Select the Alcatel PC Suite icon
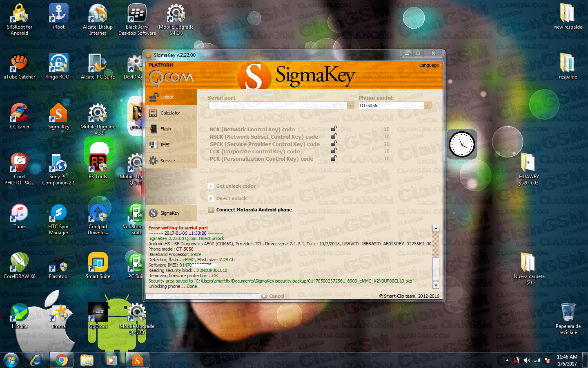 pyautogui.click(x=98, y=67)
